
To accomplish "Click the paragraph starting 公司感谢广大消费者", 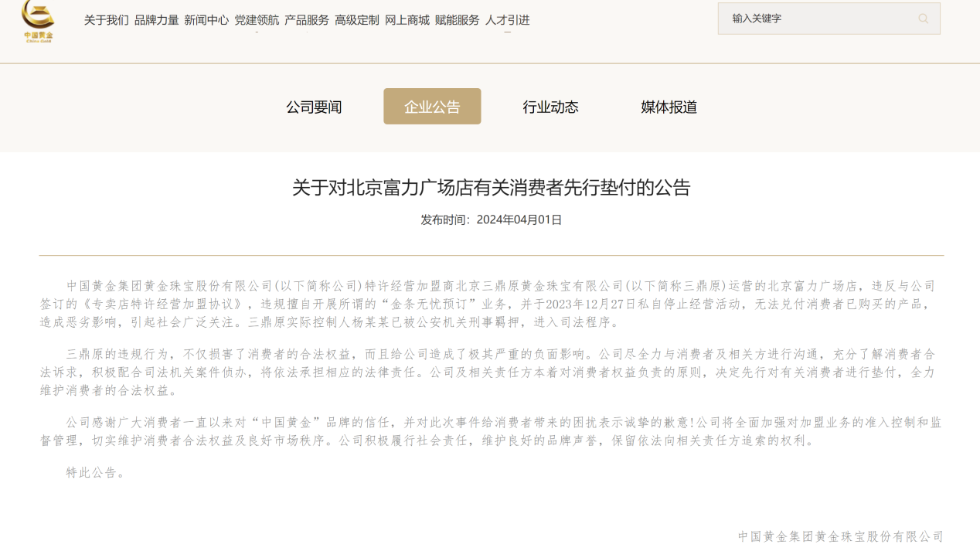I will pyautogui.click(x=491, y=432).
